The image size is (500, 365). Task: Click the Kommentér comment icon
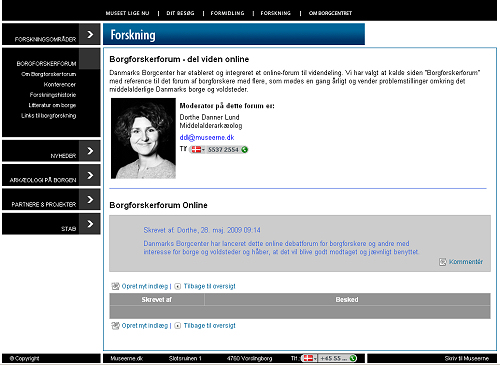(x=442, y=262)
